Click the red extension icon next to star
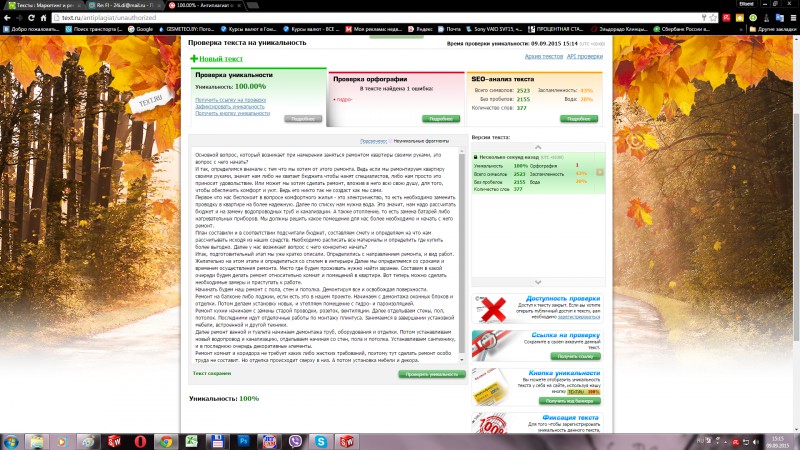 (726, 18)
